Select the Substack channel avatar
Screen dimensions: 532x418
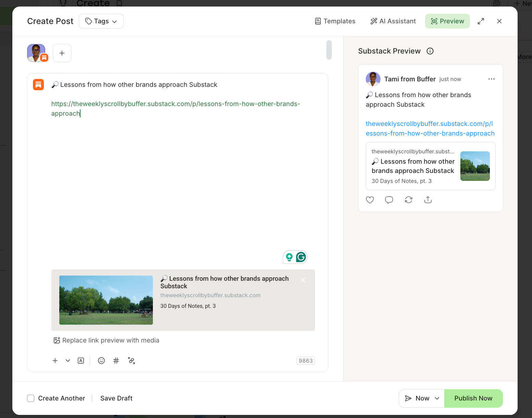pyautogui.click(x=36, y=53)
